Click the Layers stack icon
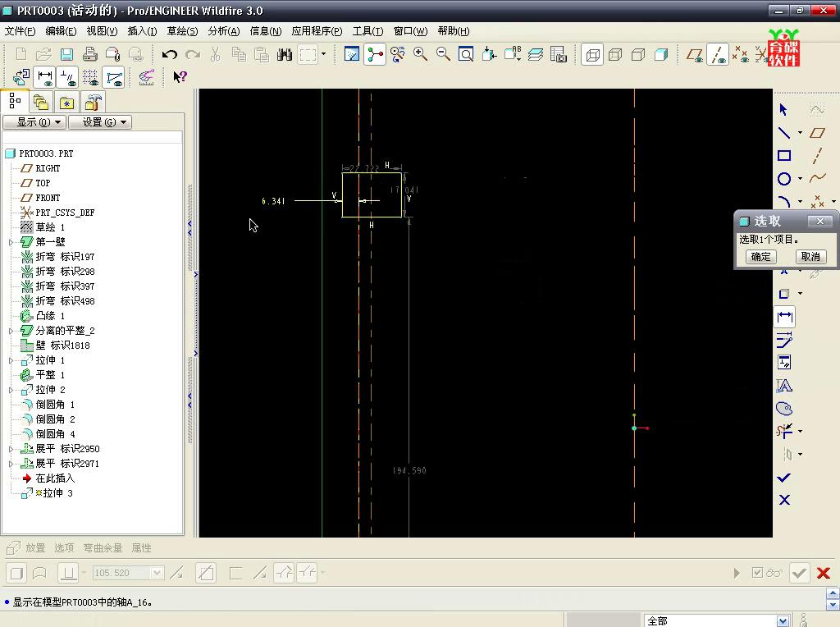 point(535,54)
